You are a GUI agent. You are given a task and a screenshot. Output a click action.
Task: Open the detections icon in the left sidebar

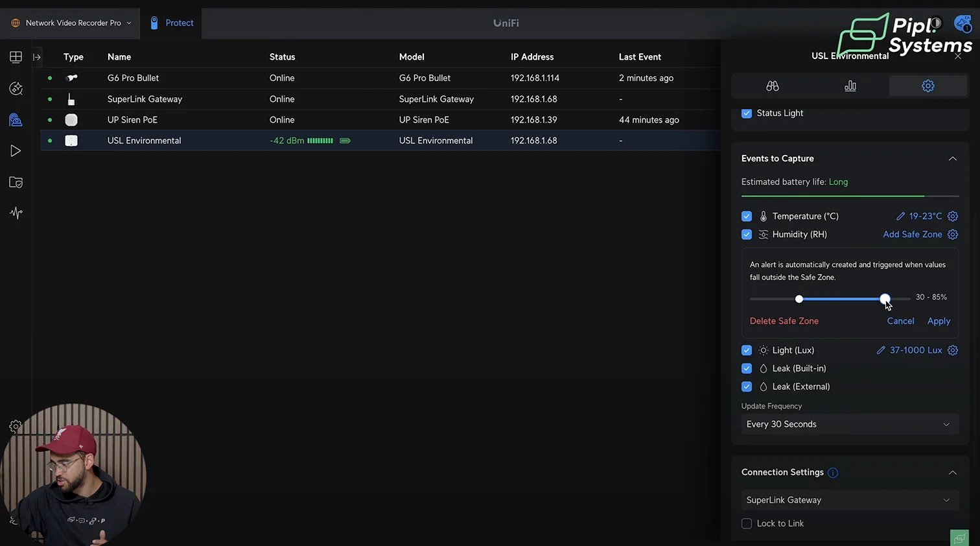tap(16, 88)
